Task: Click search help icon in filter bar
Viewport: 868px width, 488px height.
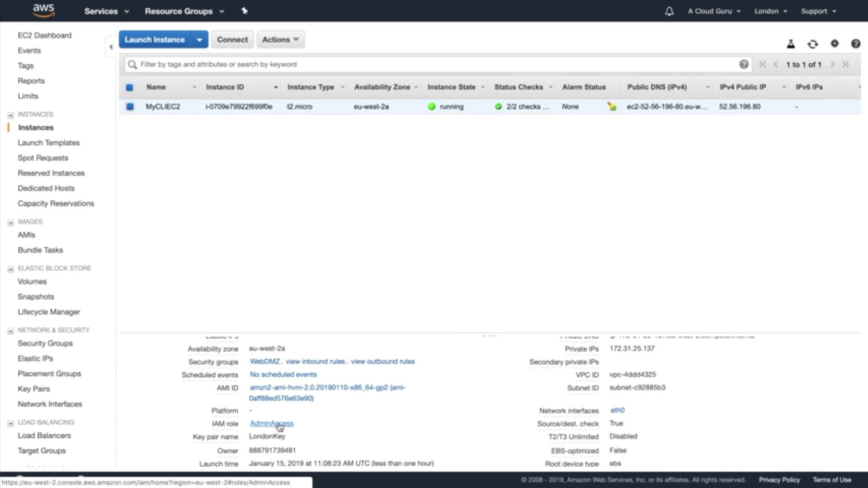Action: (x=744, y=64)
